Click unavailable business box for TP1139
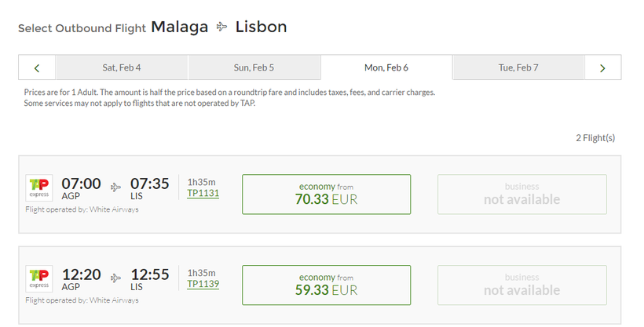Viewport: 644px width, 327px height. (522, 285)
